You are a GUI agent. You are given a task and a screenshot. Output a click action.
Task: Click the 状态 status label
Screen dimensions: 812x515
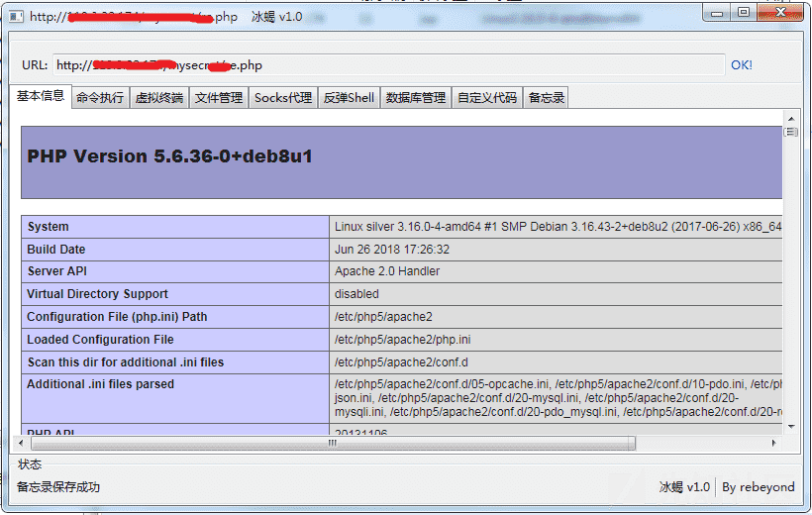[30, 464]
